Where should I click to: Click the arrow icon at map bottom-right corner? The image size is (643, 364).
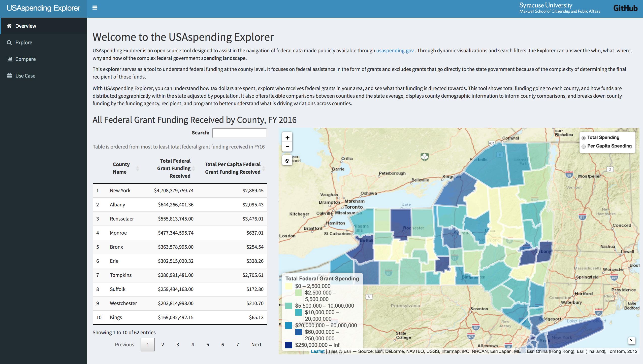point(631,341)
